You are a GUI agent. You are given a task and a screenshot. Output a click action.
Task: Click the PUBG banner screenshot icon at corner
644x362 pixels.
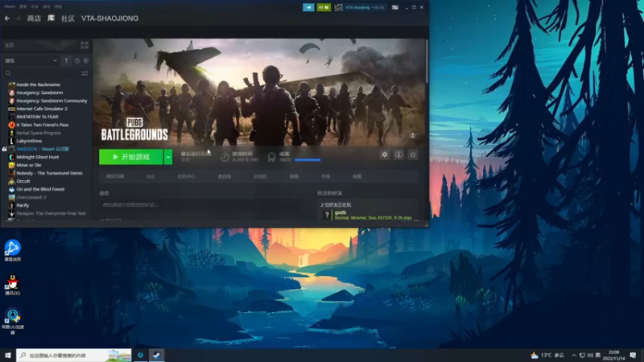click(x=412, y=135)
